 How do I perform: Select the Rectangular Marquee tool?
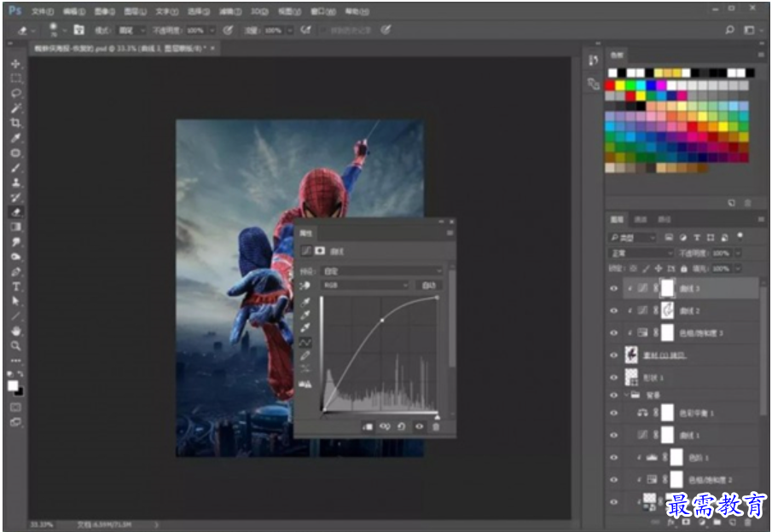15,78
